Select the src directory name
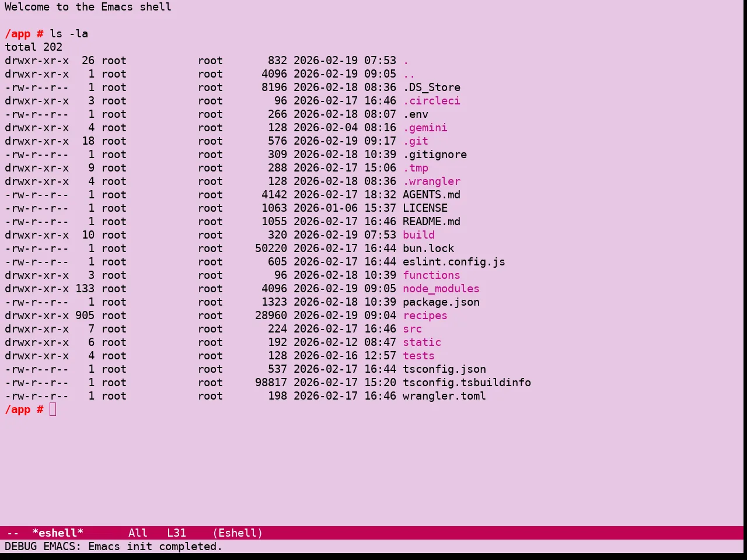Screen dimensions: 747x560 [x=412, y=329]
